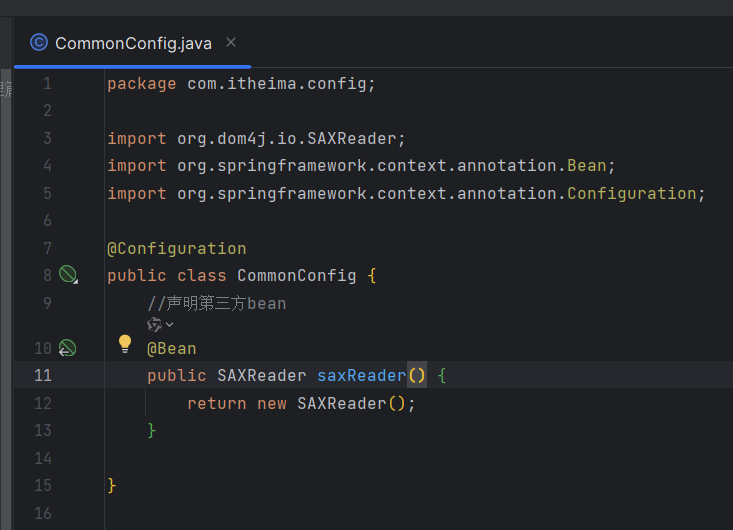733x530 pixels.
Task: Click the CommonConfig class name in the declaration
Action: pyautogui.click(x=296, y=275)
